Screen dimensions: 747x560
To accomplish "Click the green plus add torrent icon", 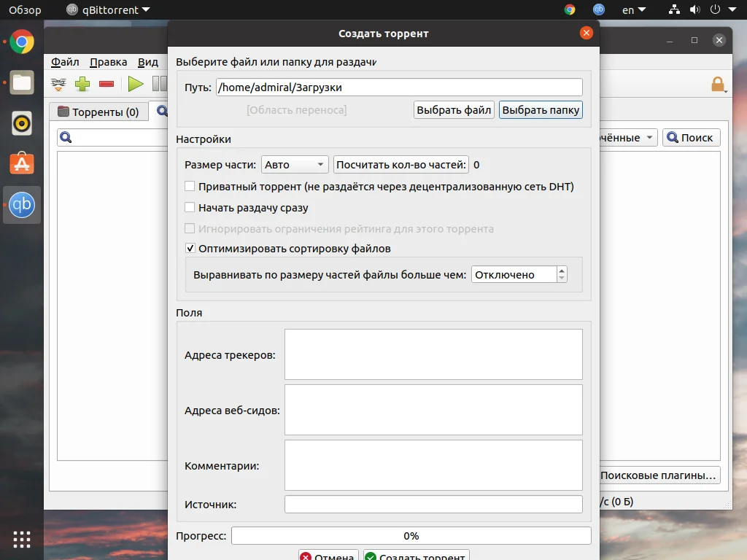I will coord(82,85).
